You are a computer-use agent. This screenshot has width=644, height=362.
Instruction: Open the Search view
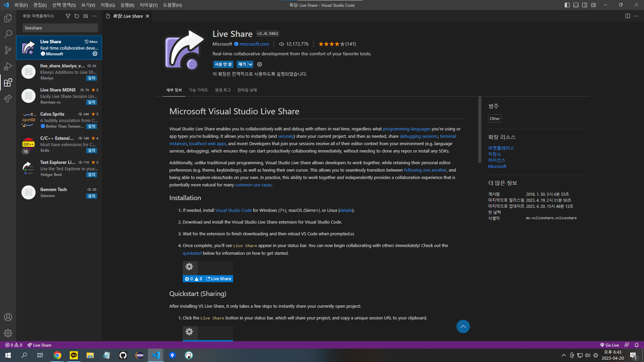[x=8, y=34]
